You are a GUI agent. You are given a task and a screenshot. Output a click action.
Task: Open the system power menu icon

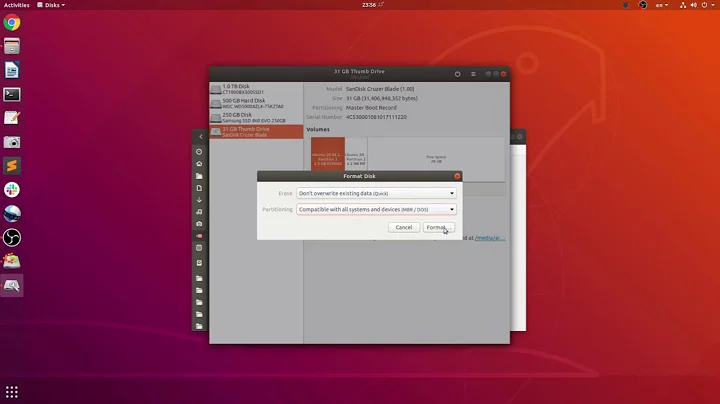coord(704,5)
